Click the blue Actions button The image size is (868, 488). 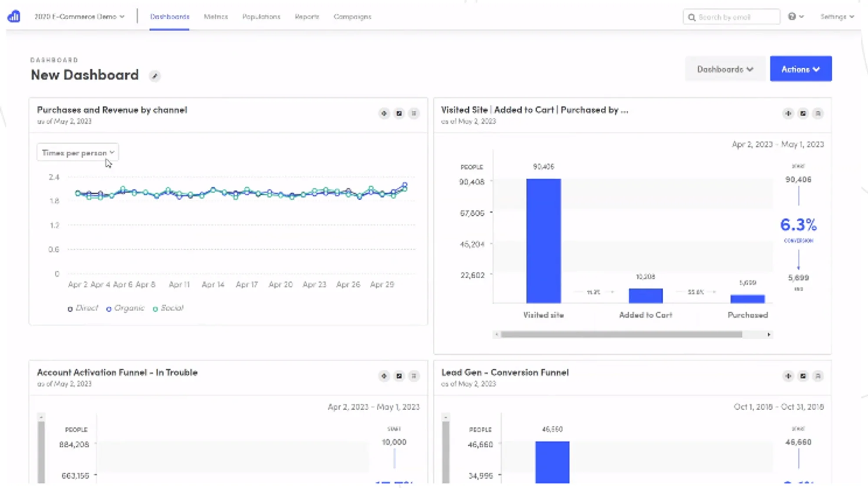pyautogui.click(x=800, y=69)
